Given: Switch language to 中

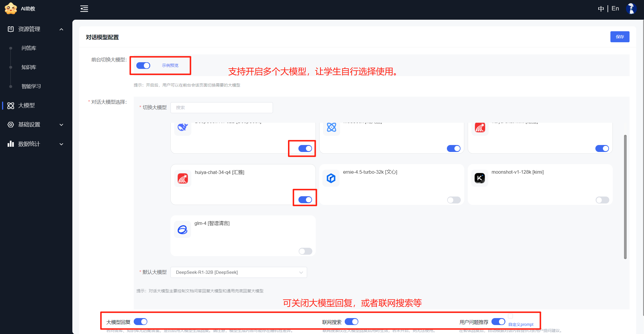Looking at the screenshot, I should pos(601,9).
